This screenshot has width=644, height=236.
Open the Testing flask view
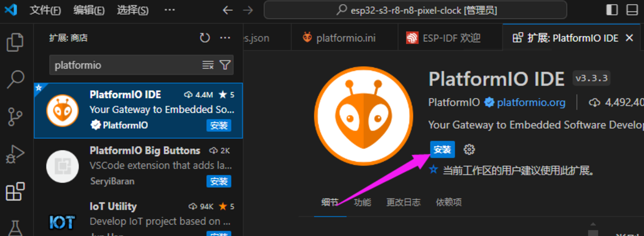coord(15,228)
